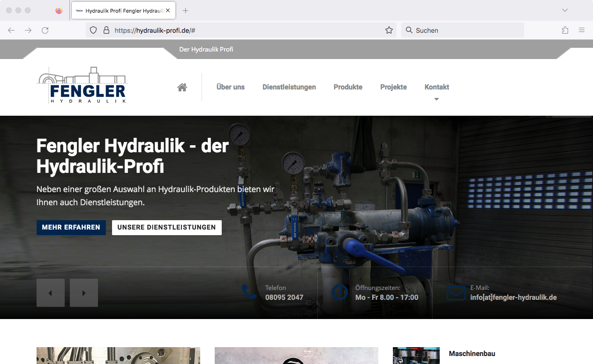The width and height of the screenshot is (593, 364).
Task: Click the info[at]fengler-hydraulik.de address
Action: pyautogui.click(x=513, y=297)
